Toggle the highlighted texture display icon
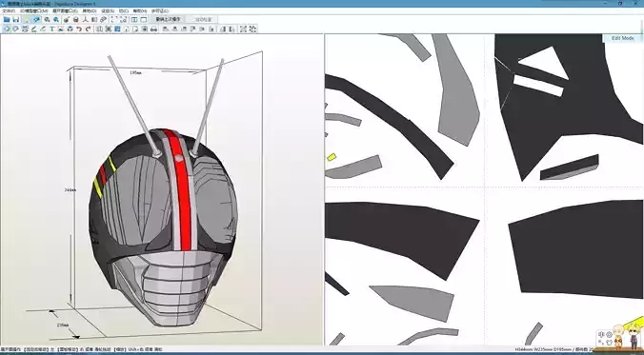This screenshot has height=355, width=644. [x=36, y=19]
